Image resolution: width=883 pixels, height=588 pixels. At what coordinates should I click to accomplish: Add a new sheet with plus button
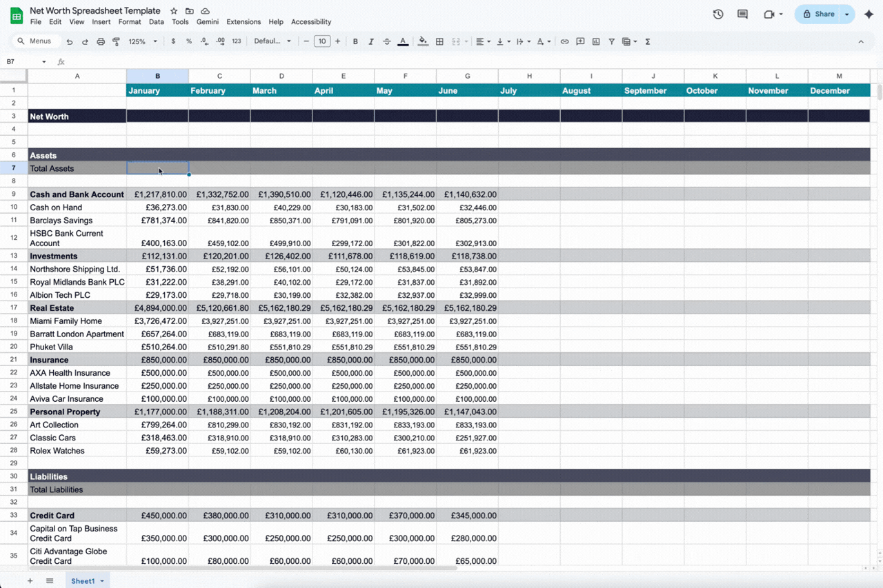pos(30,580)
